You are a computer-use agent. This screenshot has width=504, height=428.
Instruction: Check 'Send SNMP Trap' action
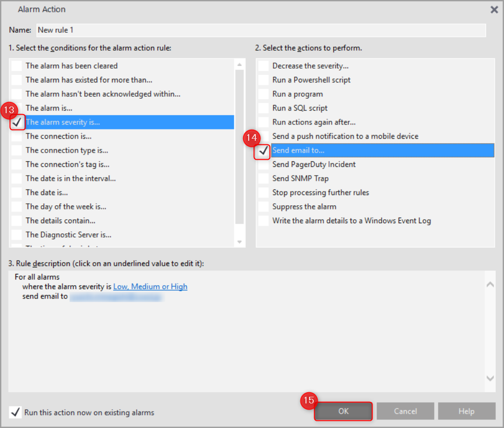pyautogui.click(x=263, y=179)
